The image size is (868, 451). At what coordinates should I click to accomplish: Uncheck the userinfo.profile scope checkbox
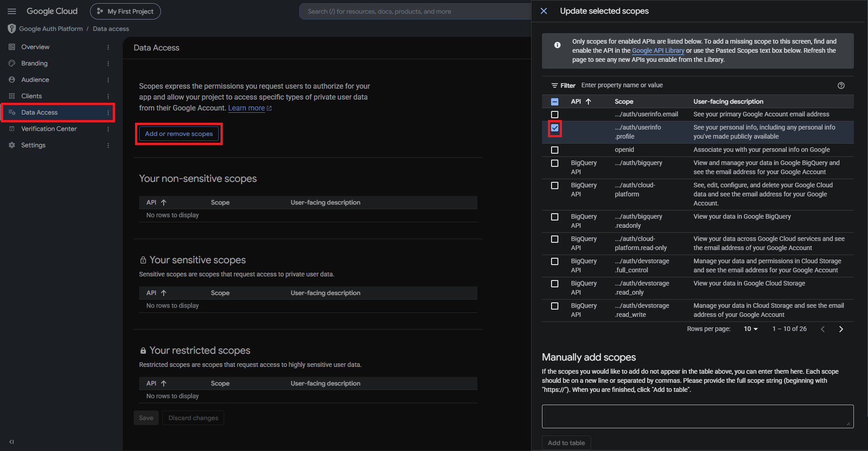click(555, 128)
